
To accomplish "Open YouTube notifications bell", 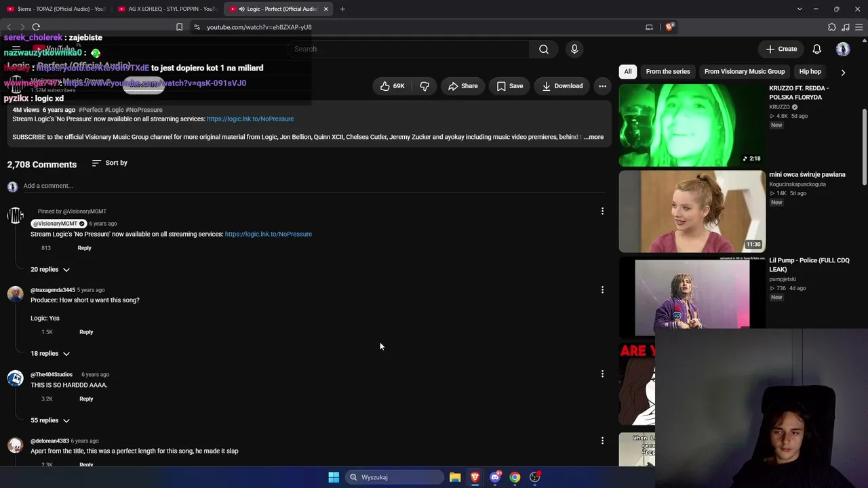I will click(817, 49).
